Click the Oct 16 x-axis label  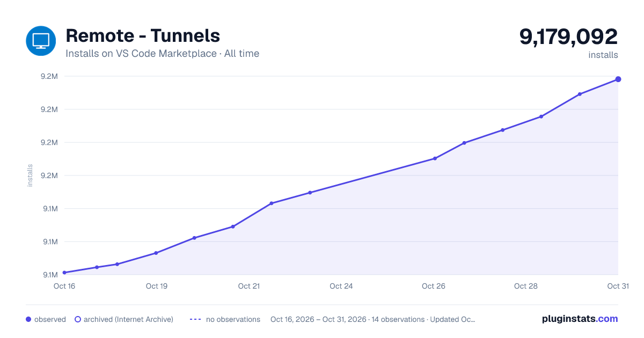[64, 286]
